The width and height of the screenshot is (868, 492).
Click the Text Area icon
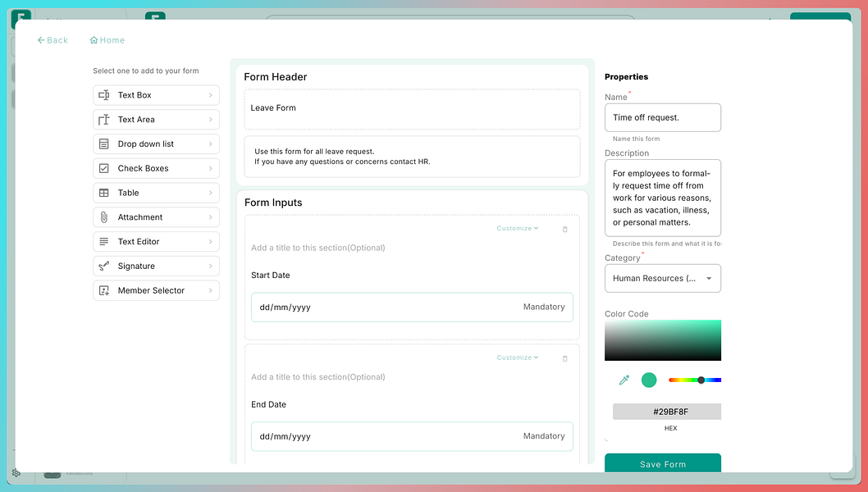click(103, 120)
